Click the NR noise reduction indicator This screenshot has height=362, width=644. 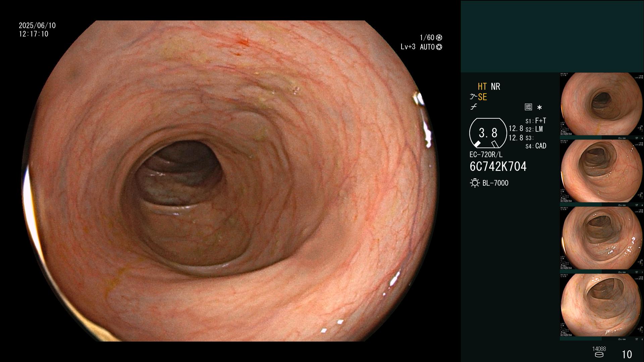pos(495,86)
